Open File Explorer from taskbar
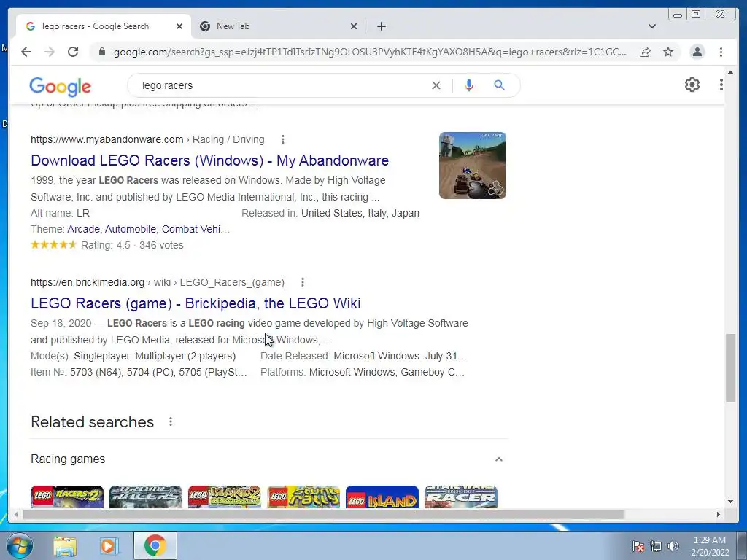 coord(65,545)
